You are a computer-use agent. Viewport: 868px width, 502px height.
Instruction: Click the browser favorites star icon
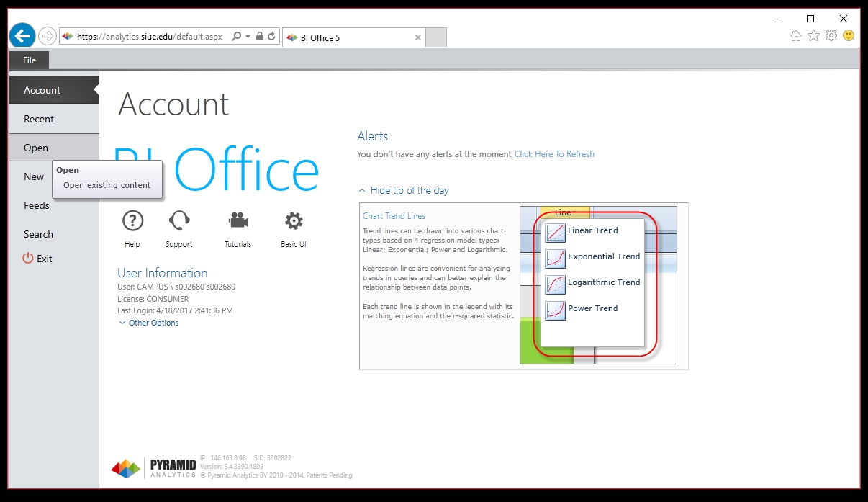point(813,36)
